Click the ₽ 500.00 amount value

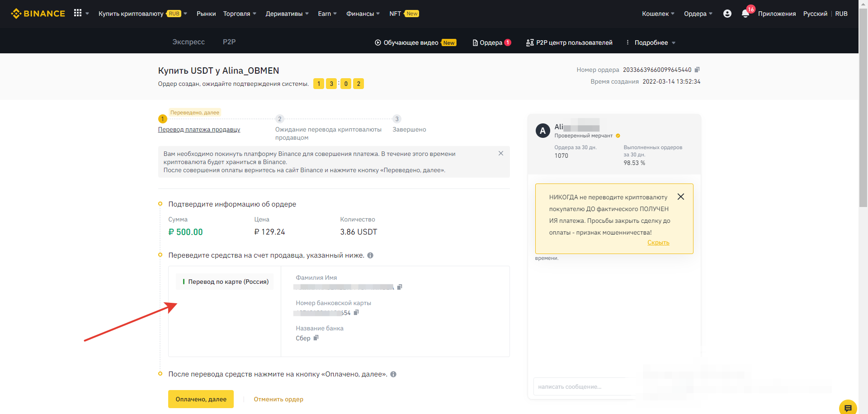click(185, 232)
